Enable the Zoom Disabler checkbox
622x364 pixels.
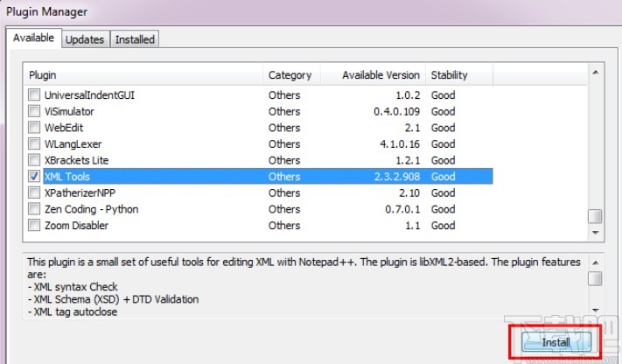point(34,225)
